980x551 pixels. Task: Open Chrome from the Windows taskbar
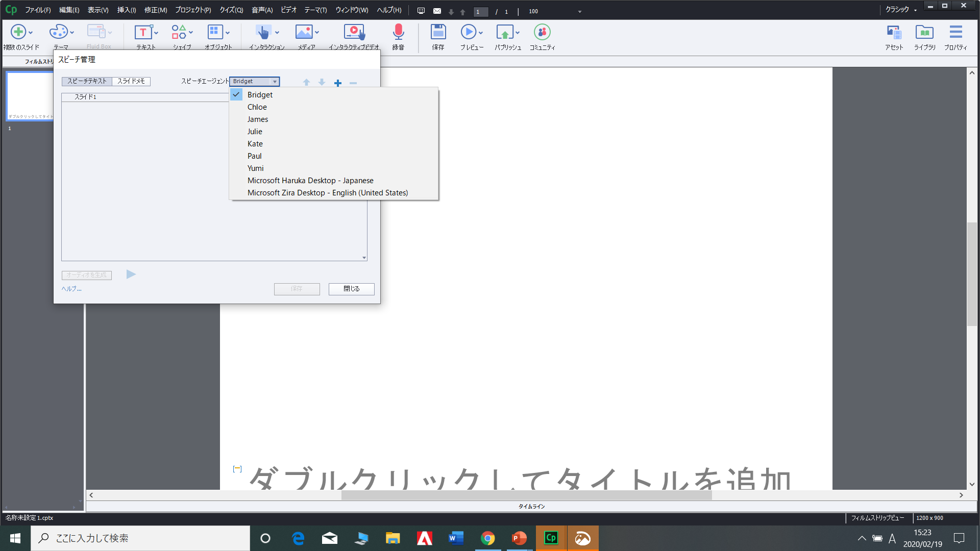click(x=487, y=538)
